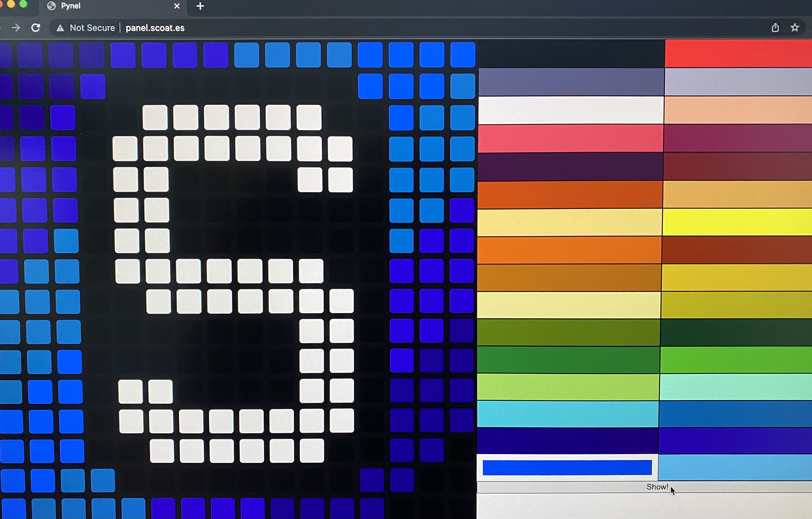Bookmark page with the star icon
The image size is (812, 519).
tap(795, 28)
